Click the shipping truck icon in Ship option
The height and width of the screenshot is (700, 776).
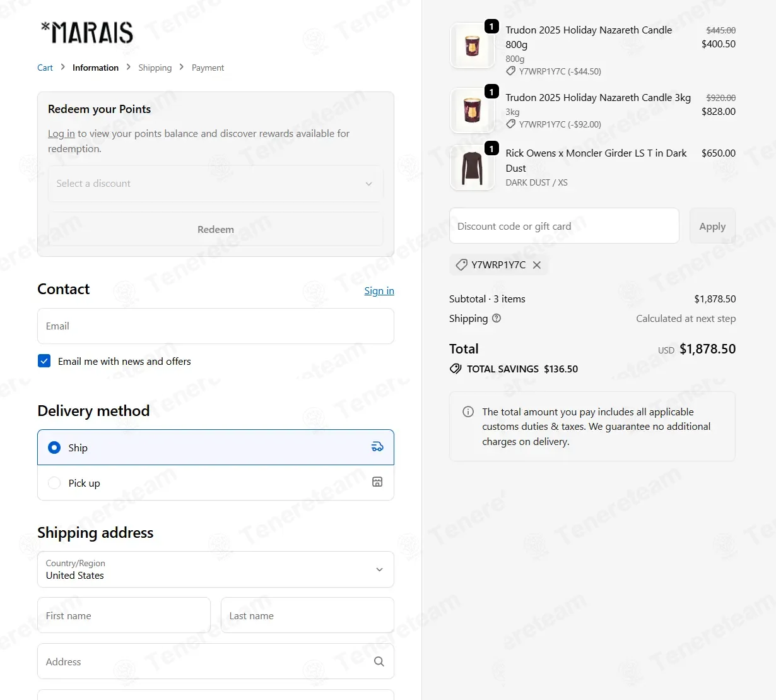pos(377,447)
